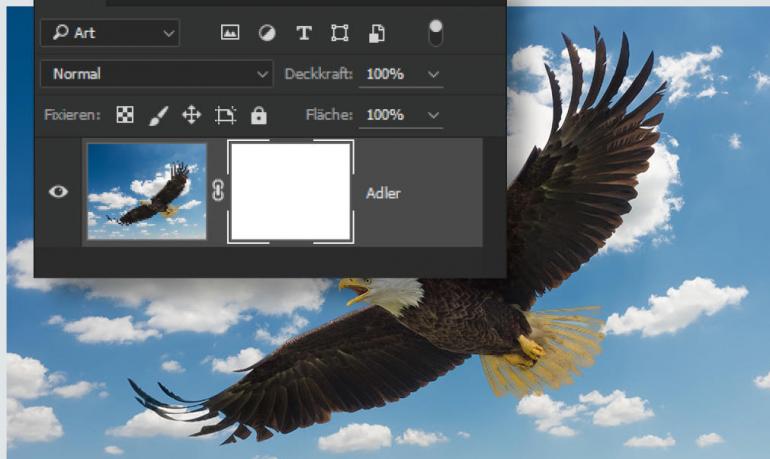Viewport: 770px width, 459px height.
Task: Lock transparent pixels checkerboard icon
Action: click(x=125, y=115)
